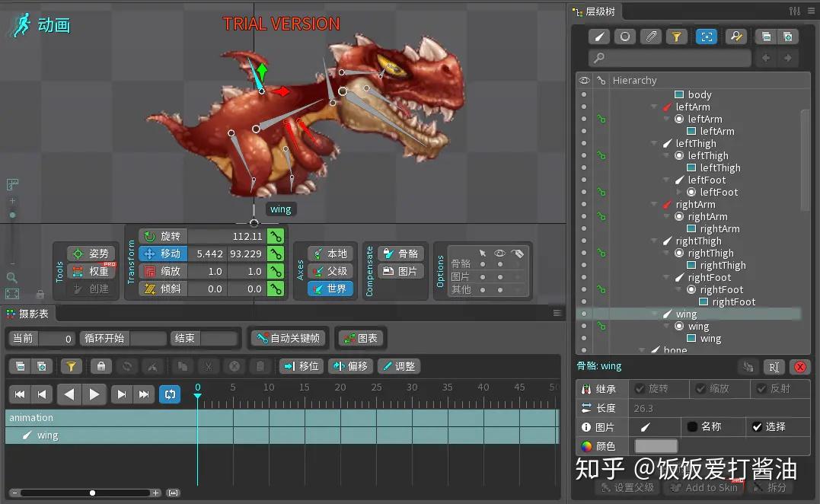Open dopesheet panel menu icon
The image size is (820, 504).
click(x=557, y=313)
